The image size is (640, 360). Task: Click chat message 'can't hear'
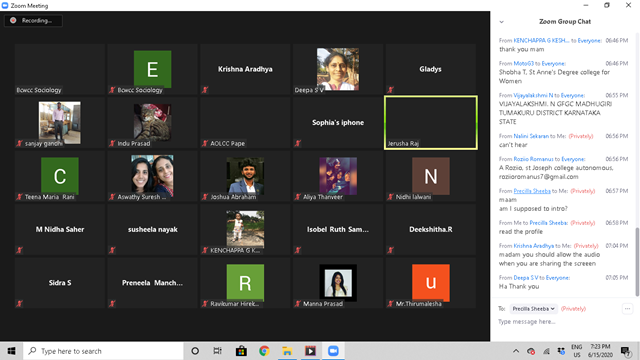(513, 145)
